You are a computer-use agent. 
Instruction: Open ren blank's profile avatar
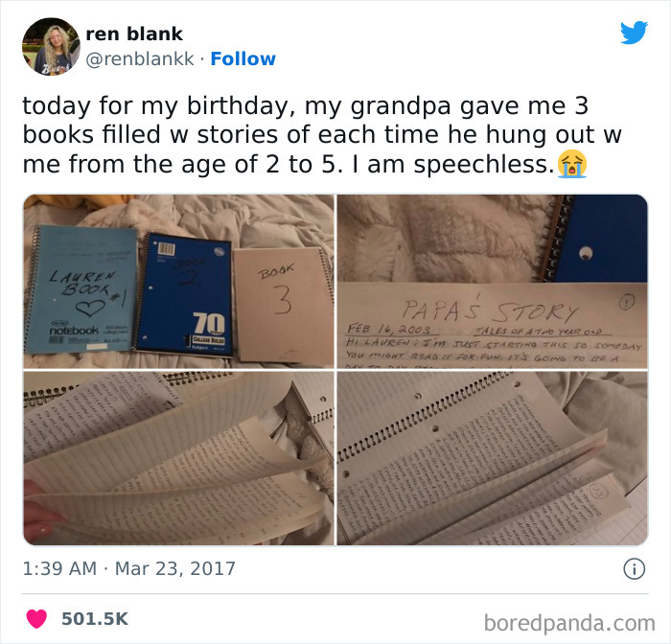pos(51,47)
